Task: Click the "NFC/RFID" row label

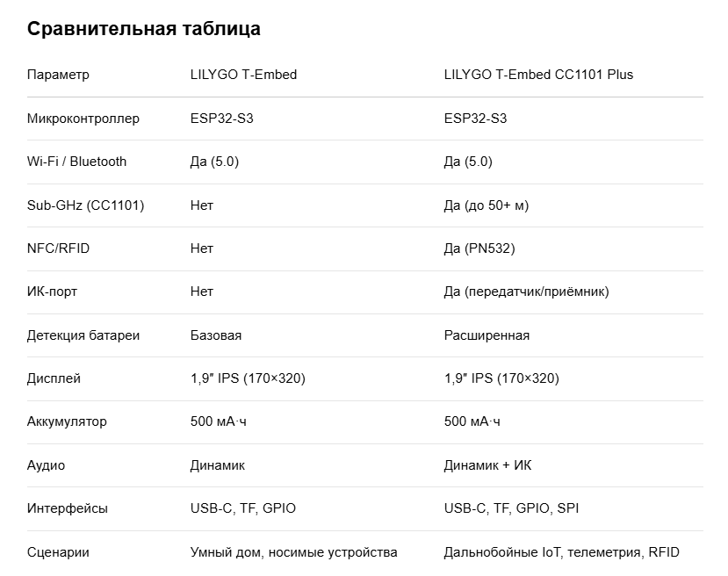Action: click(x=59, y=248)
